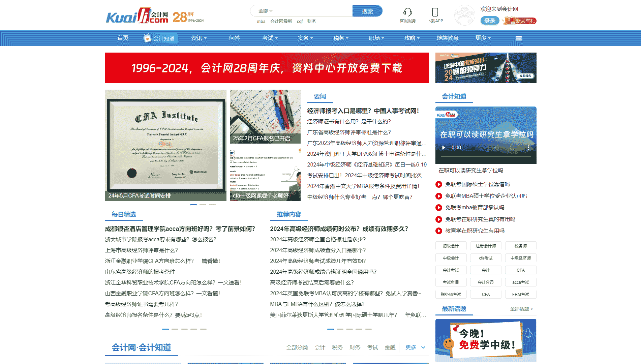This screenshot has height=364, width=641.
Task: Open 问答 in navigation bar
Action: coord(235,38)
